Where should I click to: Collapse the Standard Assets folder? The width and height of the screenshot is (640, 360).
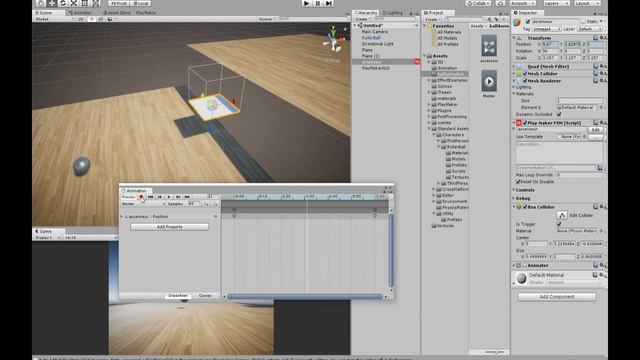[429, 129]
